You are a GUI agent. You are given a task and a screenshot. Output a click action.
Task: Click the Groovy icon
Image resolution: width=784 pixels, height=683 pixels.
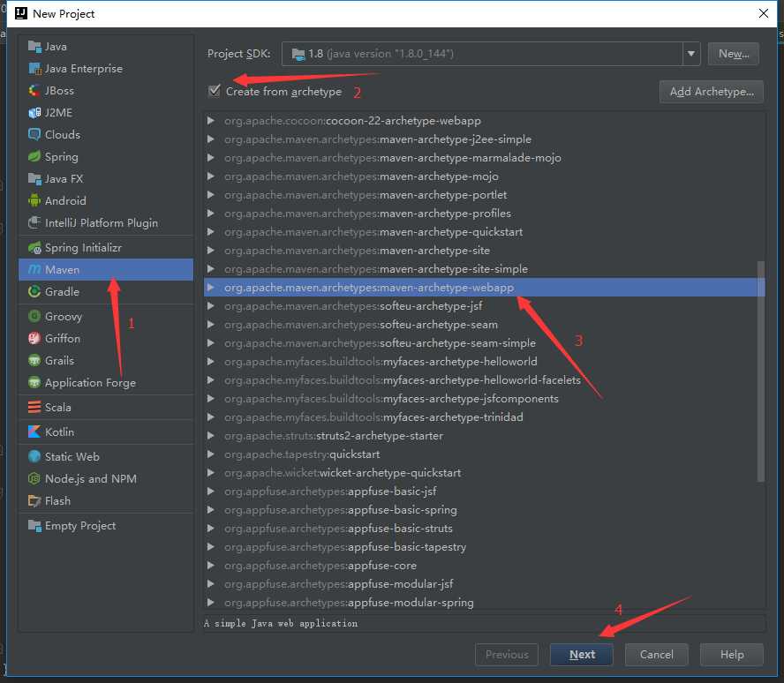(34, 316)
